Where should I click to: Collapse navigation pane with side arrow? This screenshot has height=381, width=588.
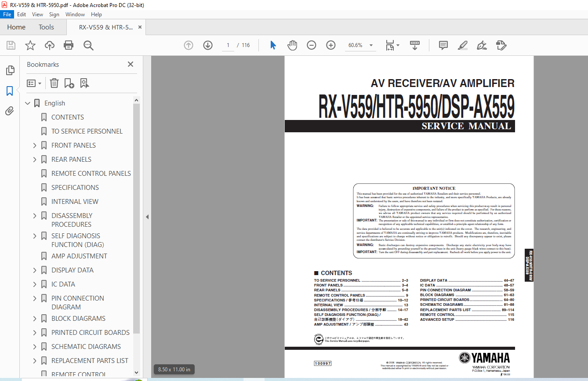147,217
